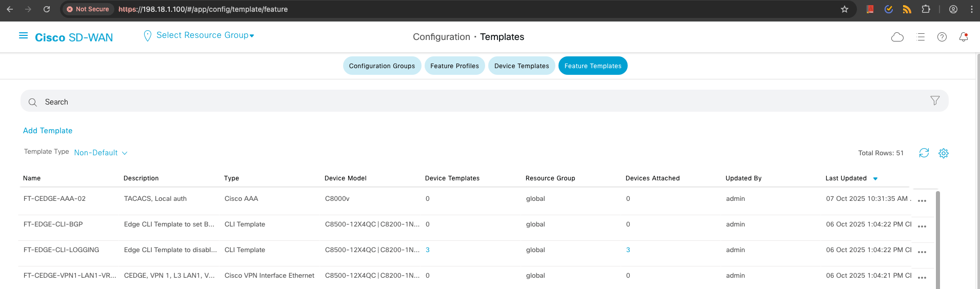Open the browser three-dot menu

pyautogui.click(x=971, y=9)
